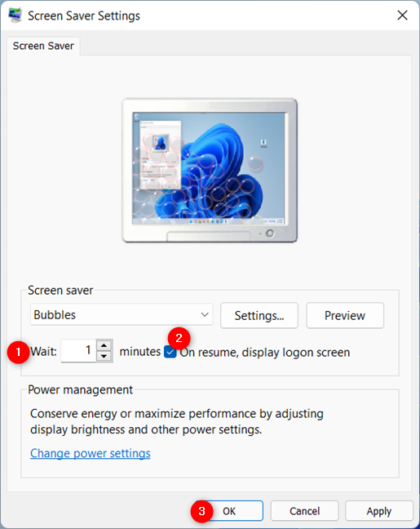Apply the screen saver settings
This screenshot has height=529, width=420.
point(379,511)
